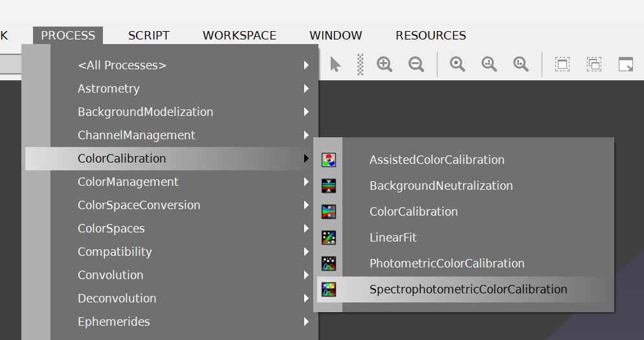The height and width of the screenshot is (340, 644).
Task: Choose ColorCalibration from the submenu
Action: click(414, 212)
